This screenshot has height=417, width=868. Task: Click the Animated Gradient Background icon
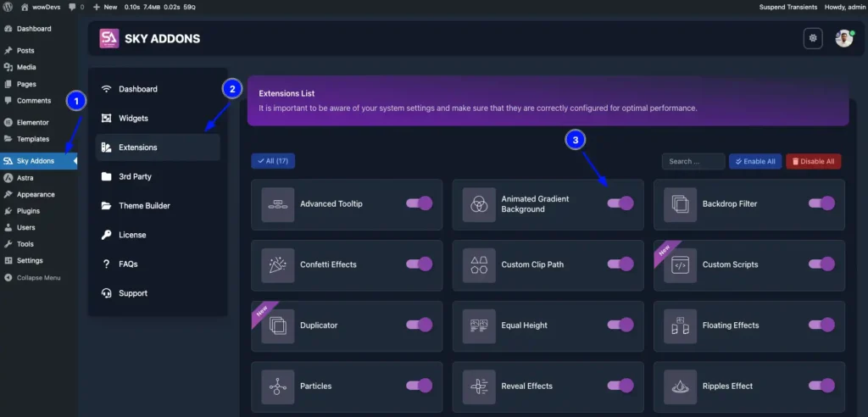click(x=479, y=204)
